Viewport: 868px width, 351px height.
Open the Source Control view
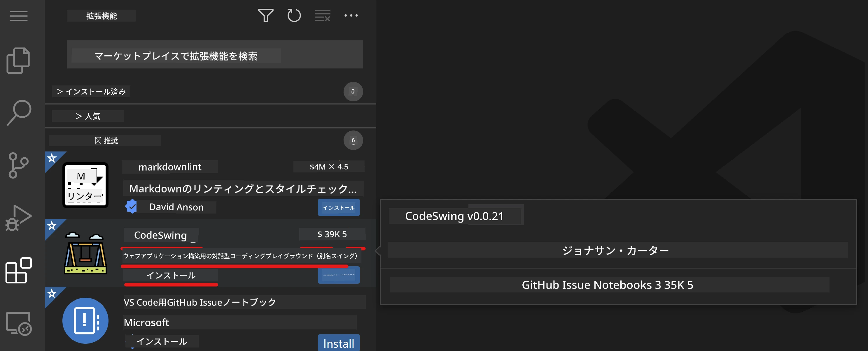click(x=19, y=165)
